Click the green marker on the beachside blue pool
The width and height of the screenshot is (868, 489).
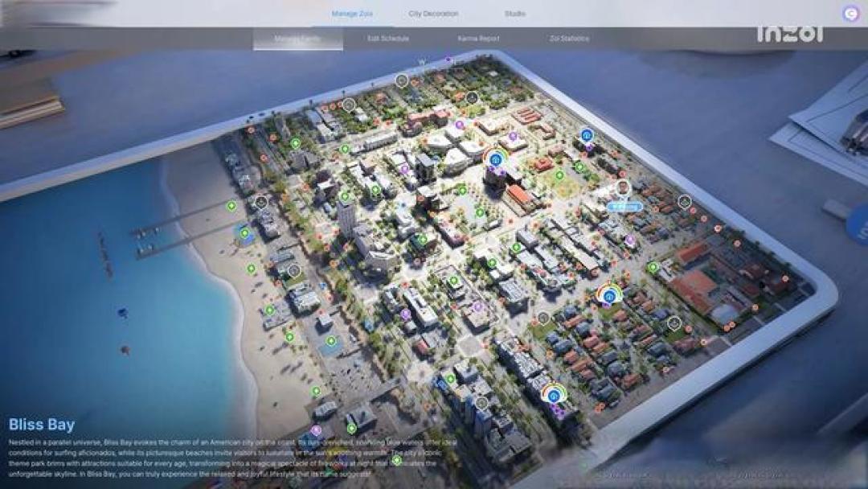coord(244,234)
